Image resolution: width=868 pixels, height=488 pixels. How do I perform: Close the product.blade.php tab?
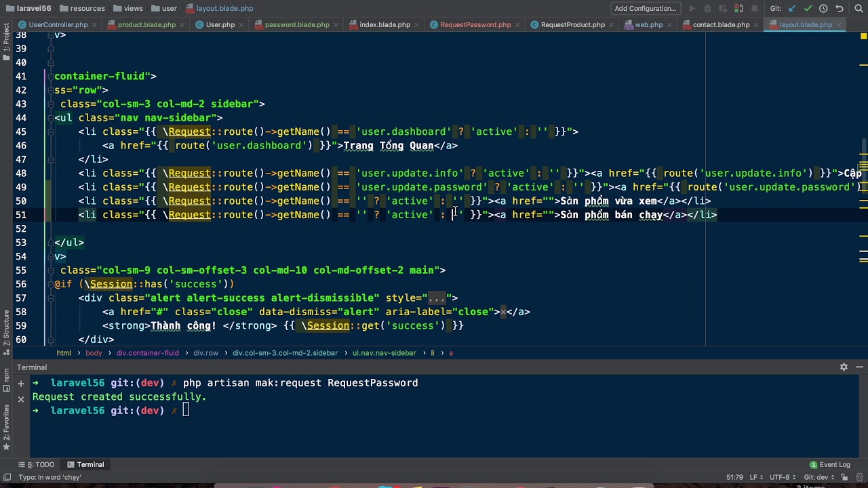(x=182, y=25)
